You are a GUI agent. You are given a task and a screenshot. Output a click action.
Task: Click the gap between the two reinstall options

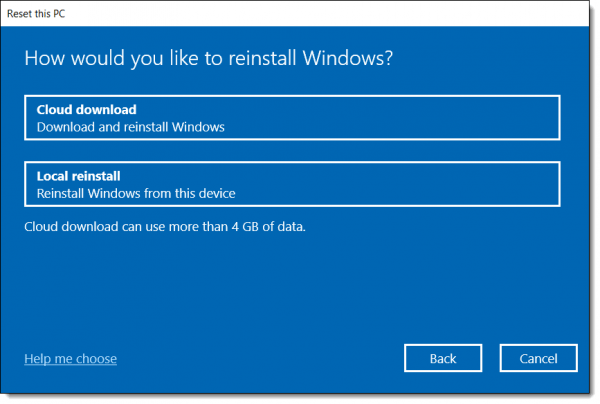pyautogui.click(x=292, y=151)
